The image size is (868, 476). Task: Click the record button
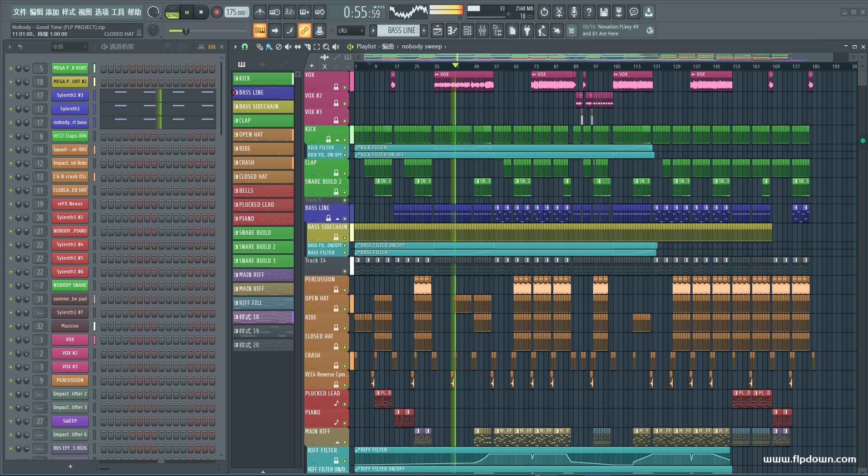217,12
